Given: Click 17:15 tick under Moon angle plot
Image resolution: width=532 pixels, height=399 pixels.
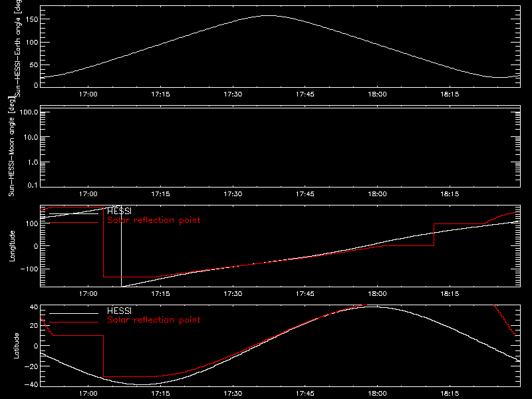Looking at the screenshot, I should pyautogui.click(x=160, y=194).
